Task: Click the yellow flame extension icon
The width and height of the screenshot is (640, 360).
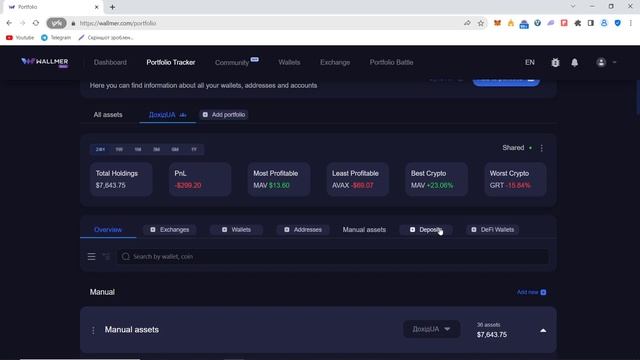Action: [x=511, y=23]
